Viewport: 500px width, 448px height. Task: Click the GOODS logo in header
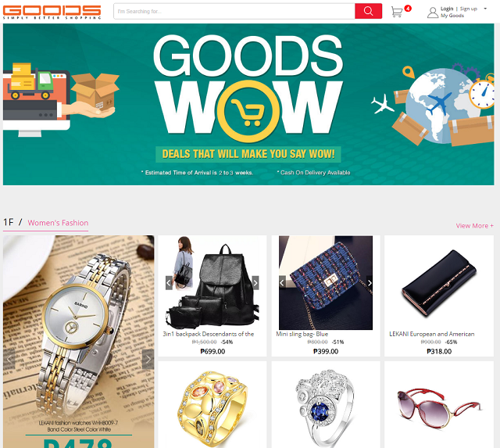[x=52, y=13]
